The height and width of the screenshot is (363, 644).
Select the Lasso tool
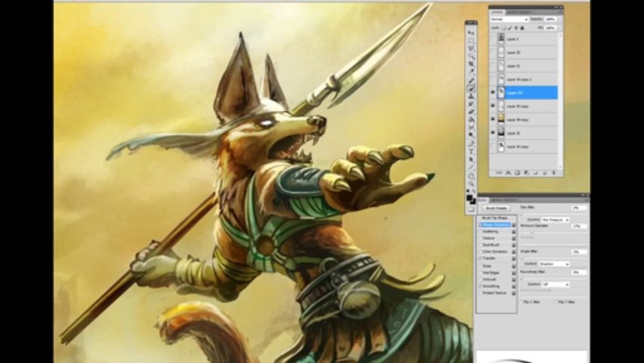point(471,48)
